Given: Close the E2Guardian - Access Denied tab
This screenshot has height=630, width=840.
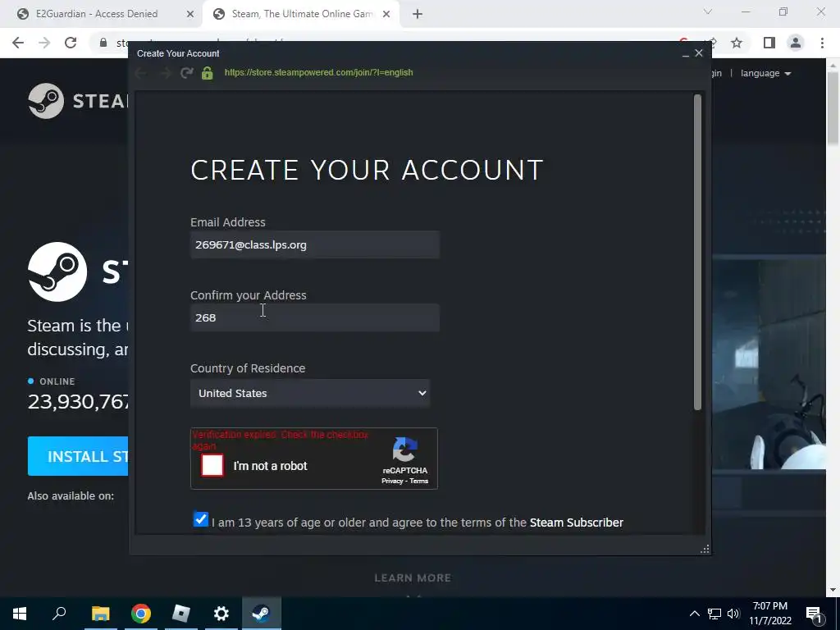Looking at the screenshot, I should coord(190,14).
